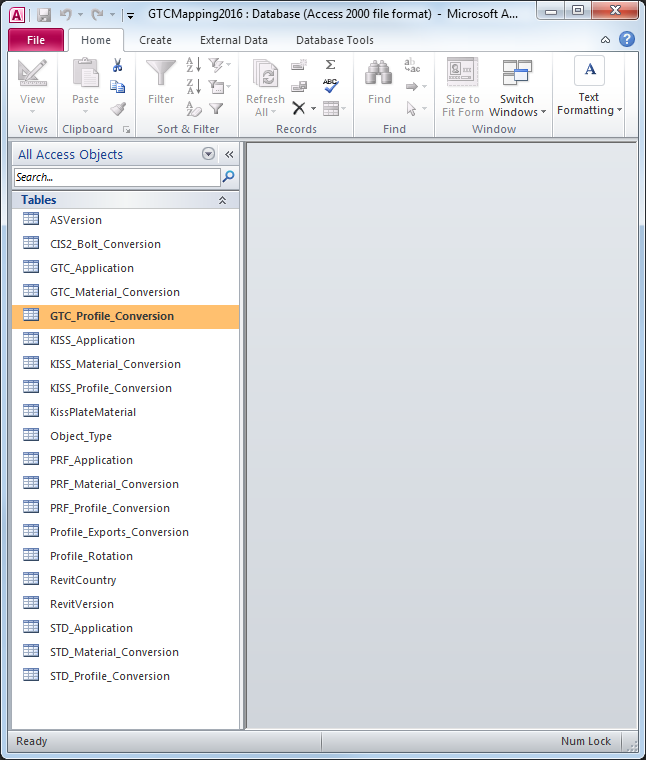This screenshot has height=760, width=646.
Task: Click the Remove Sort icon
Action: (x=193, y=109)
